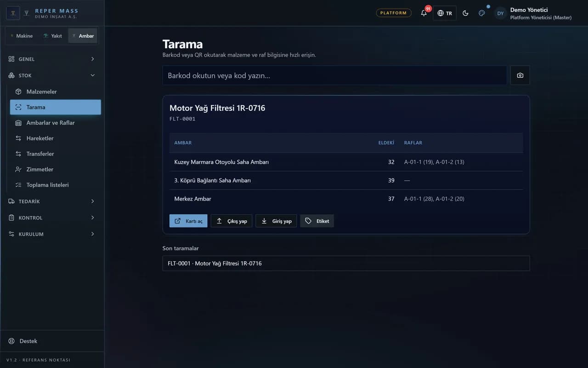
Task: Click the AMBAR column header
Action: click(x=183, y=143)
